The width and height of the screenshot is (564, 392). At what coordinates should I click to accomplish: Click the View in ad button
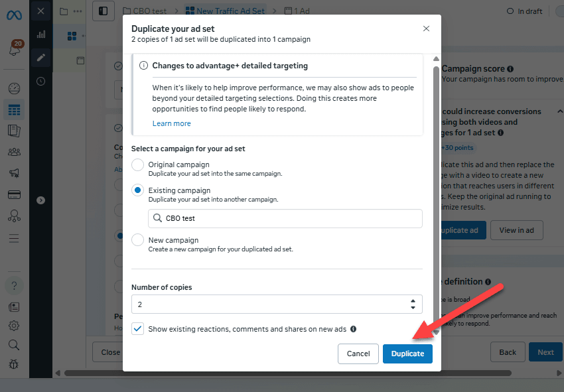[516, 230]
